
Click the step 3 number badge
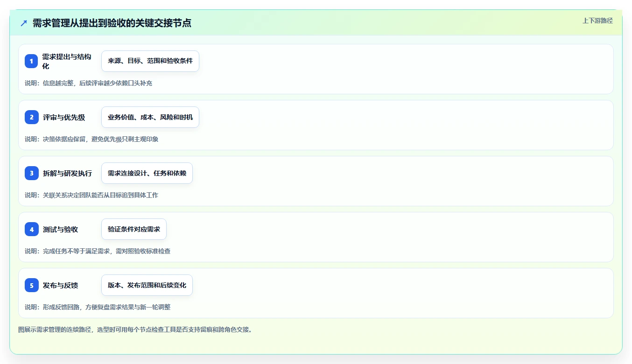(32, 173)
